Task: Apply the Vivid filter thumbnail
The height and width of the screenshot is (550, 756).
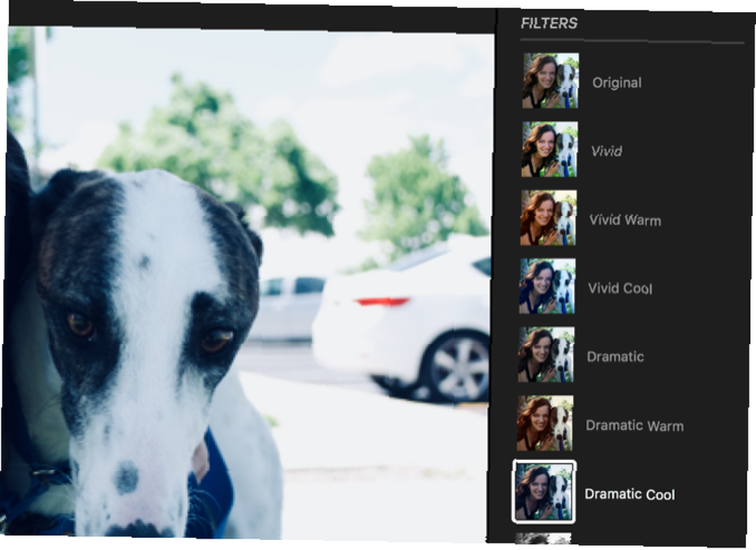Action: (x=549, y=150)
